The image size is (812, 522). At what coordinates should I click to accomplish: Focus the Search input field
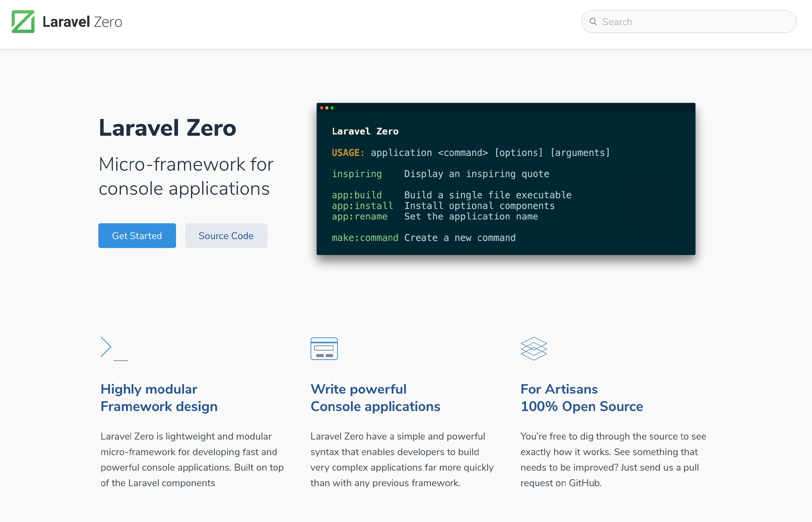coord(689,22)
